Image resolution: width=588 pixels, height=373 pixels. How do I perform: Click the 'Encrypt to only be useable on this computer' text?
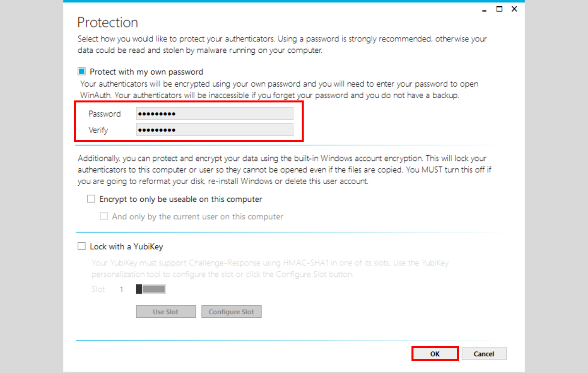(181, 199)
